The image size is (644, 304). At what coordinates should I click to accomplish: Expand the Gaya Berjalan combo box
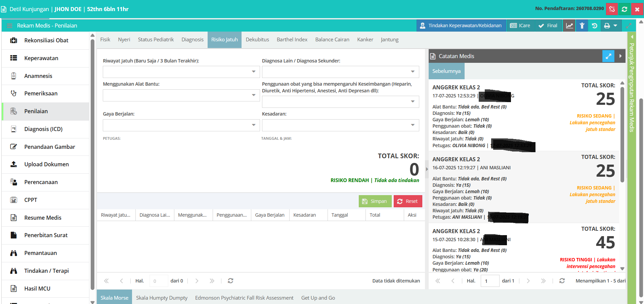(x=181, y=125)
